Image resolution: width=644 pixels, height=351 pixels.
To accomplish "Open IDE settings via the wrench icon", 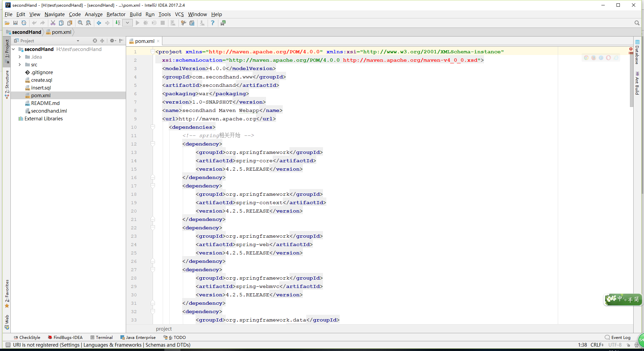I will [183, 23].
